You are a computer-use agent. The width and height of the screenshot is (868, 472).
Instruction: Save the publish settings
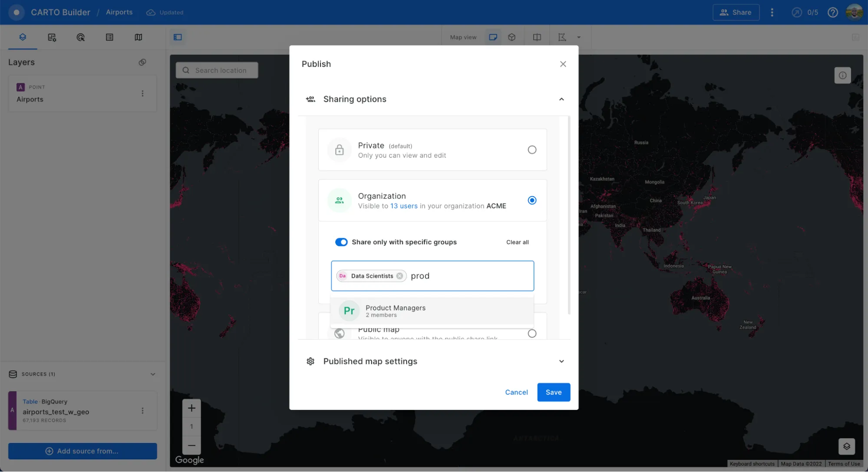[553, 392]
